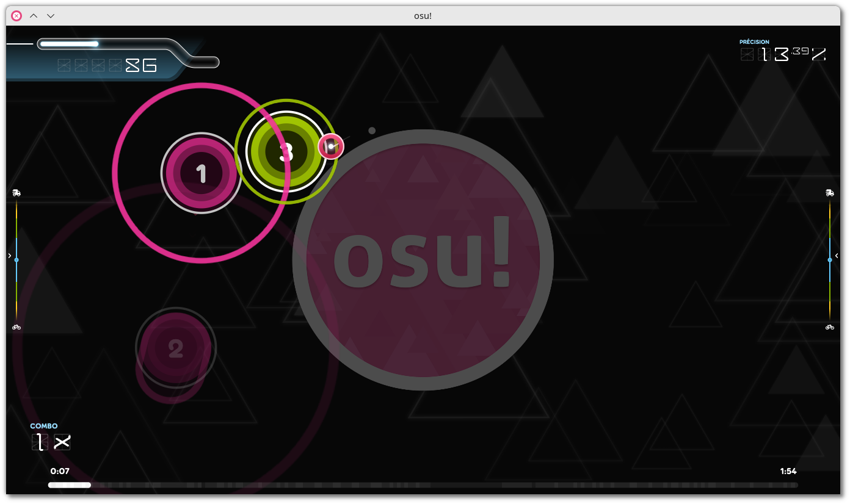Click the elapsed time 0:07
The width and height of the screenshot is (850, 504).
point(60,471)
